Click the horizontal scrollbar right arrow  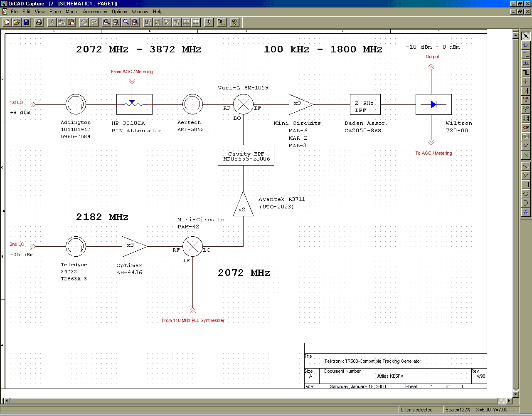(510, 401)
